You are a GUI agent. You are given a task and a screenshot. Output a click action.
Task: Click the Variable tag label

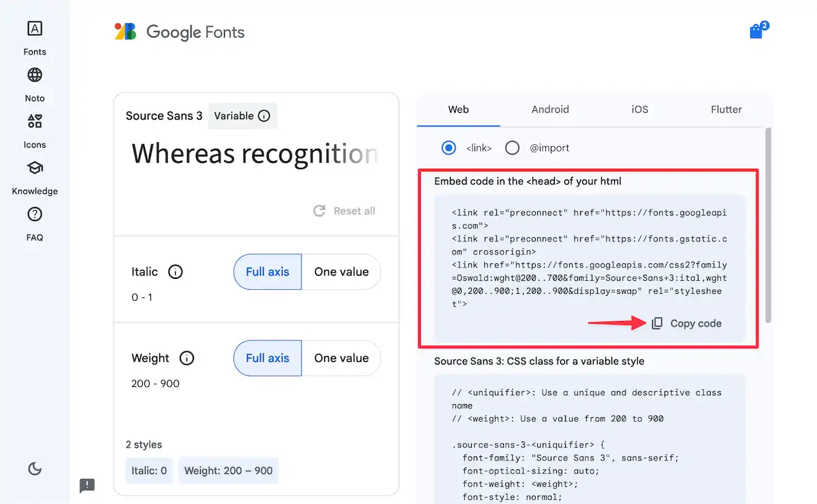tap(234, 116)
